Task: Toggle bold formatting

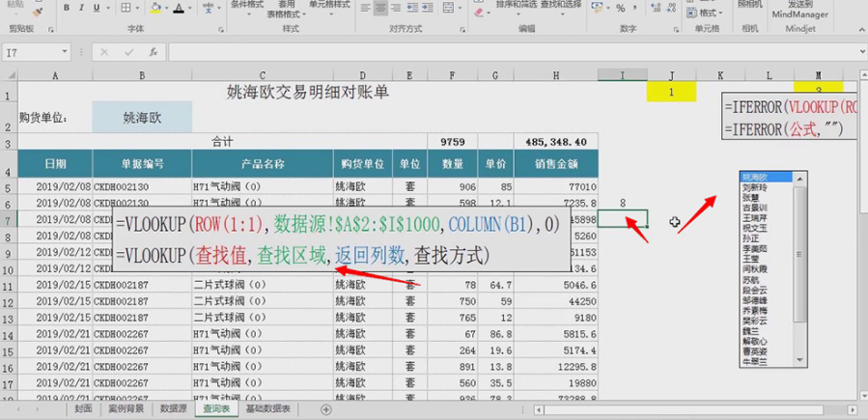Action: point(67,8)
